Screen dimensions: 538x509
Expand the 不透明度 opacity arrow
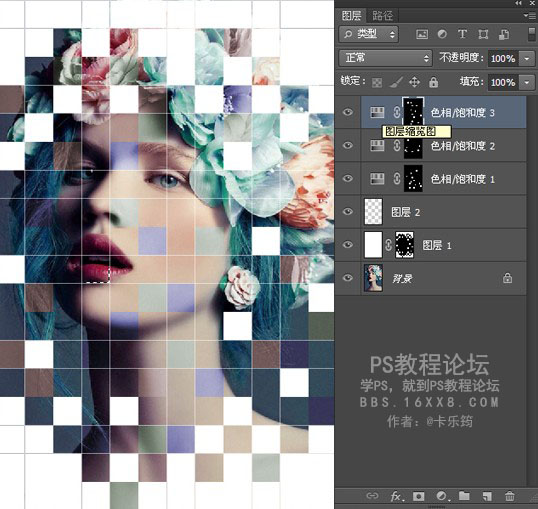pos(527,59)
